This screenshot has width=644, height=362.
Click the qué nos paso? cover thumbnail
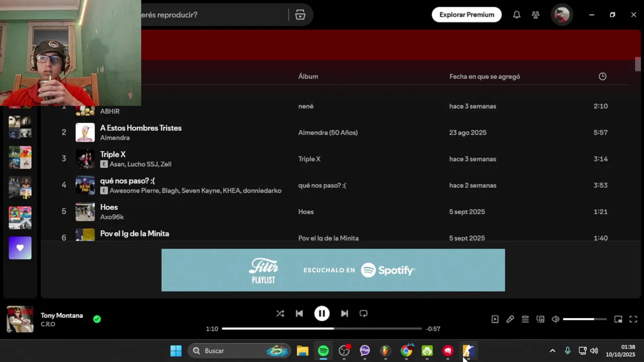point(85,185)
